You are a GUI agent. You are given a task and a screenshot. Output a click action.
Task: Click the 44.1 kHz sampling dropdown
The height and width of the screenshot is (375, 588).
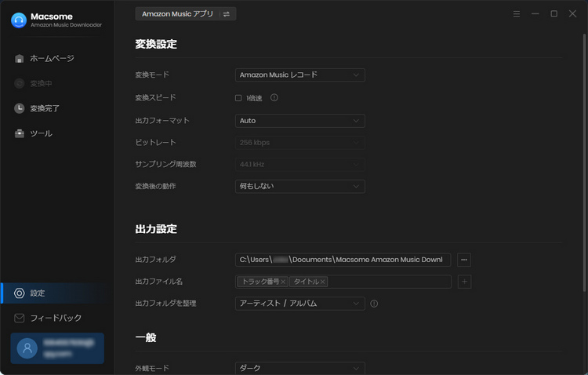[300, 165]
